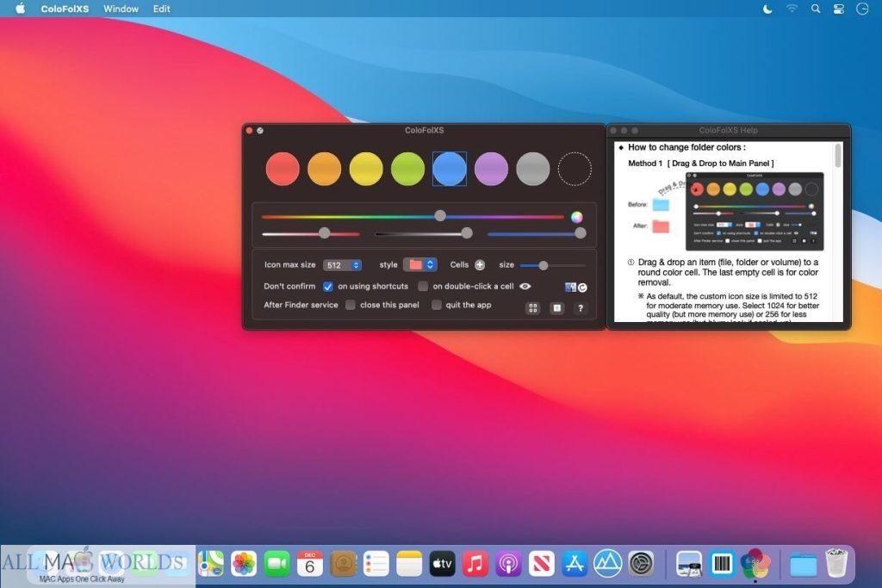Click 'Method 1 [ Drag & Drop to Main Panel ]' text
Screen dimensions: 882x588
point(701,164)
